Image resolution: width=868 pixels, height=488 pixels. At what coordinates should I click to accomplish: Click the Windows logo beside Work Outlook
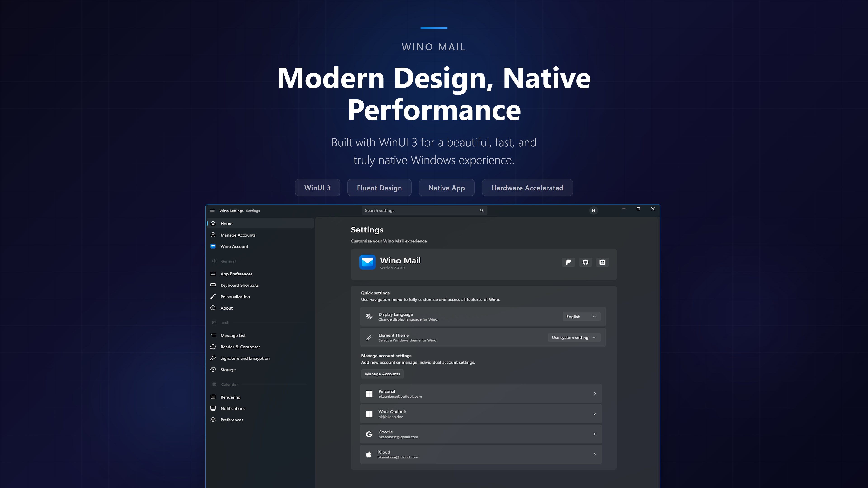click(x=369, y=414)
